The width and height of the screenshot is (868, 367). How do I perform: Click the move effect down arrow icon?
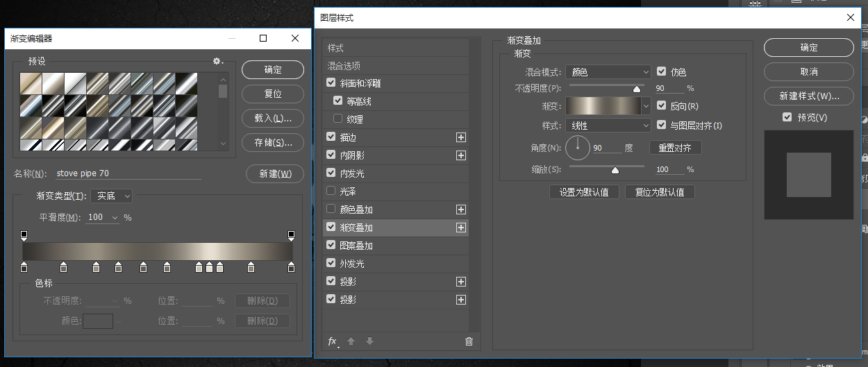[x=370, y=341]
